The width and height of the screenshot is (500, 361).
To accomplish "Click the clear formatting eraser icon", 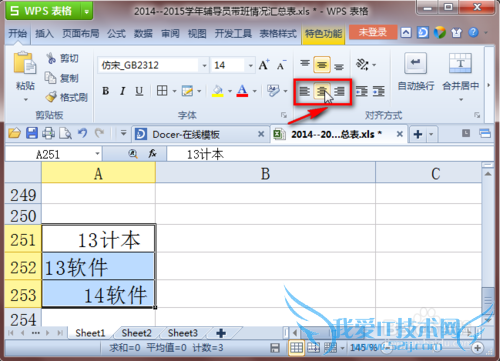I will click(x=273, y=91).
